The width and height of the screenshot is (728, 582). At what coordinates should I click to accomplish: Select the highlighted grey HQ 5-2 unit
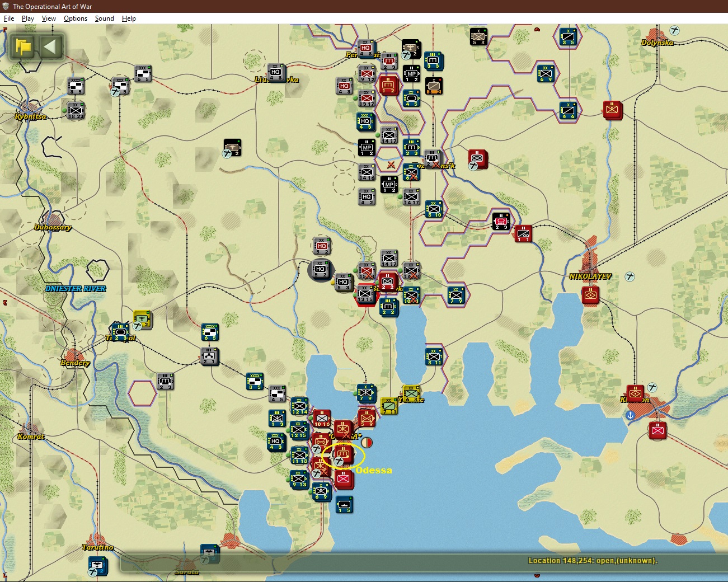[x=321, y=271]
